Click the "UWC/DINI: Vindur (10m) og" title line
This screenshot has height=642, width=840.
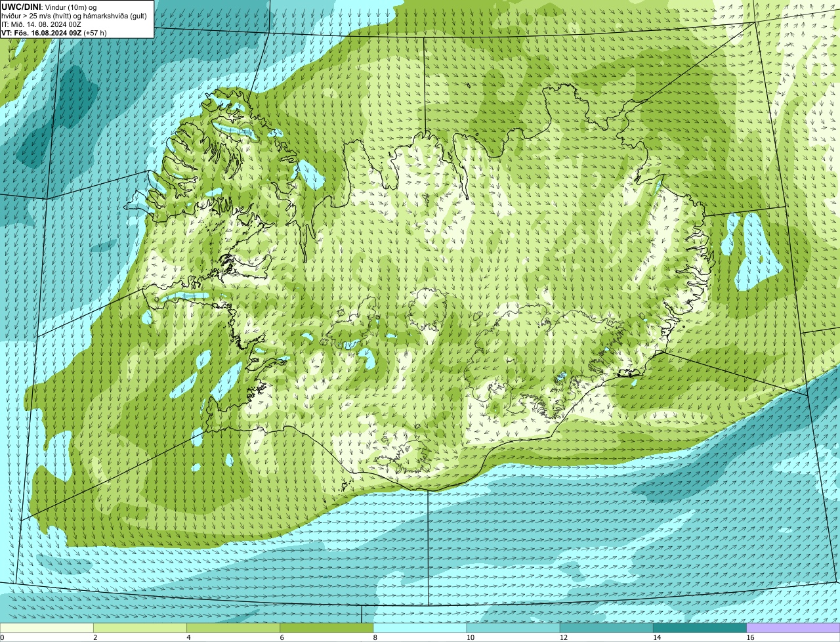[x=49, y=7]
